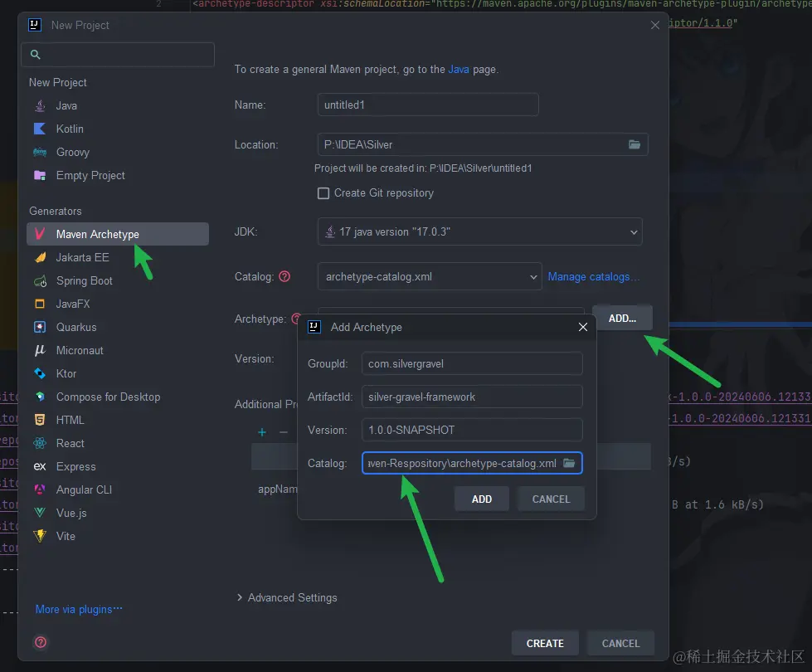This screenshot has width=812, height=672.
Task: Click the Quarkus icon
Action: (40, 328)
